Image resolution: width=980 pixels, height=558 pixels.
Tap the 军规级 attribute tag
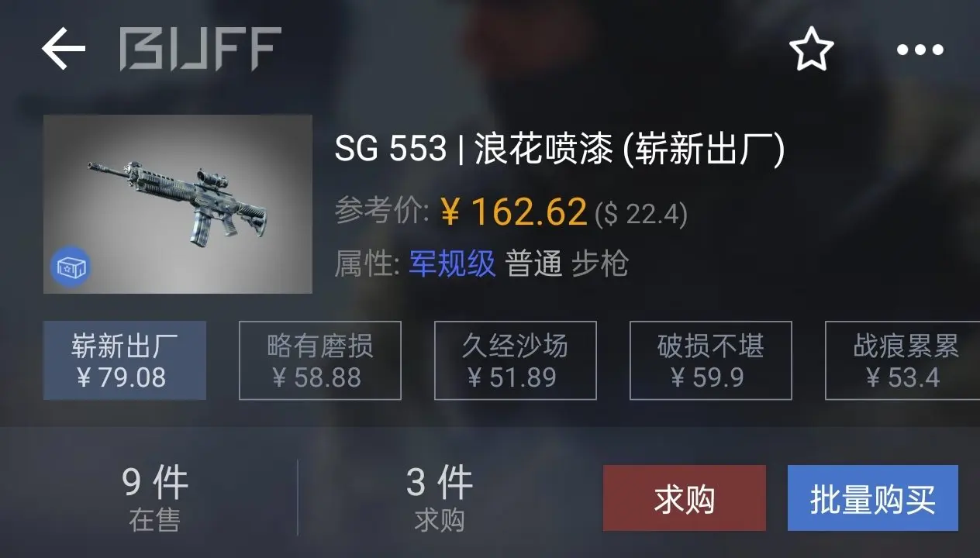coord(452,264)
